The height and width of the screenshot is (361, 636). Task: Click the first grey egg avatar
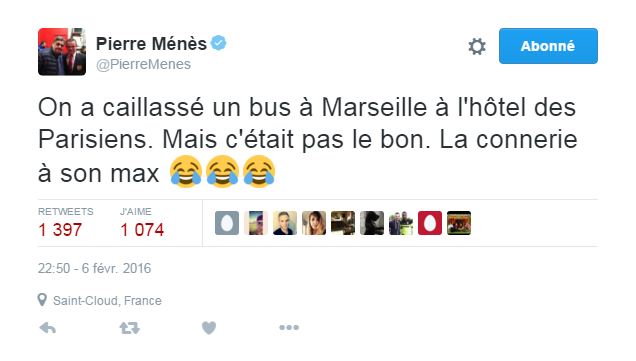[227, 223]
